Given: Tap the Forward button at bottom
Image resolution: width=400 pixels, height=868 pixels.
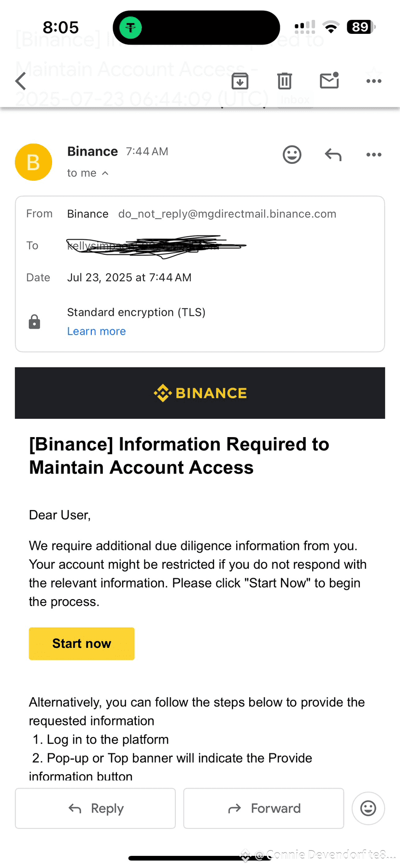Looking at the screenshot, I should click(x=264, y=809).
